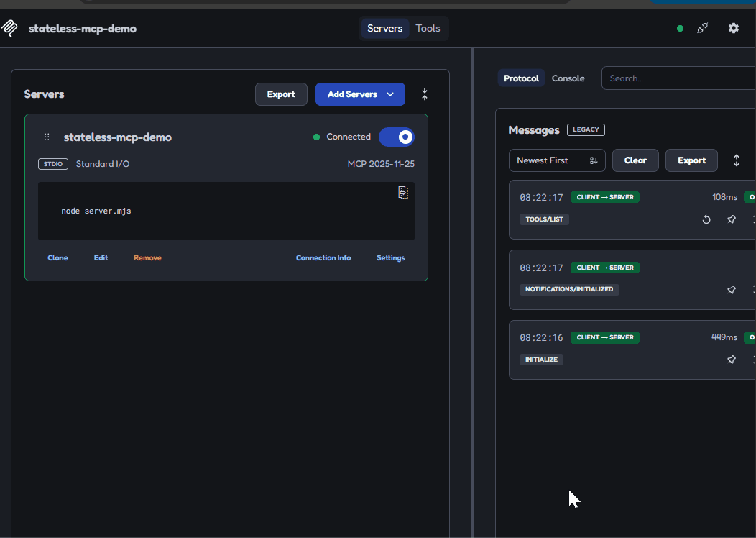Click the TOOLS/LIST method tag

544,219
